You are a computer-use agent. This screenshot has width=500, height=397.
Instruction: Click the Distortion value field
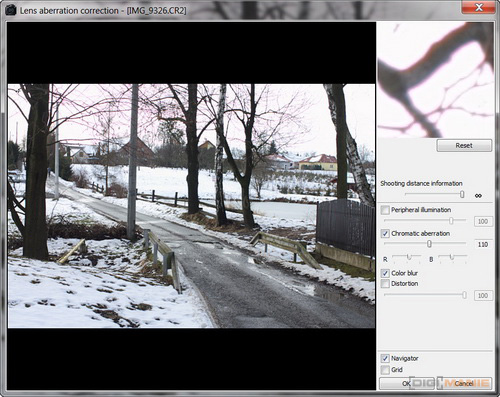pyautogui.click(x=483, y=295)
